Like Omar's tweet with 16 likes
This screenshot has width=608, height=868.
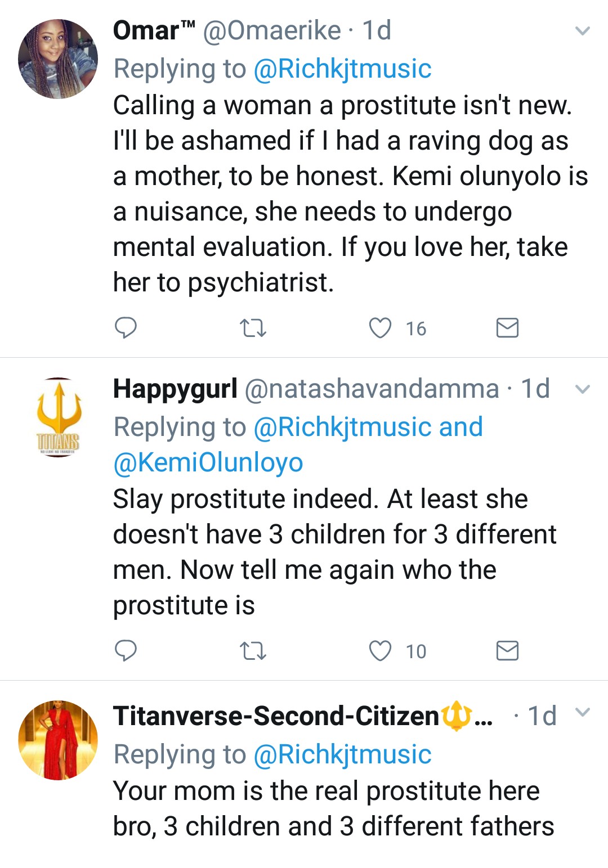[x=380, y=327]
